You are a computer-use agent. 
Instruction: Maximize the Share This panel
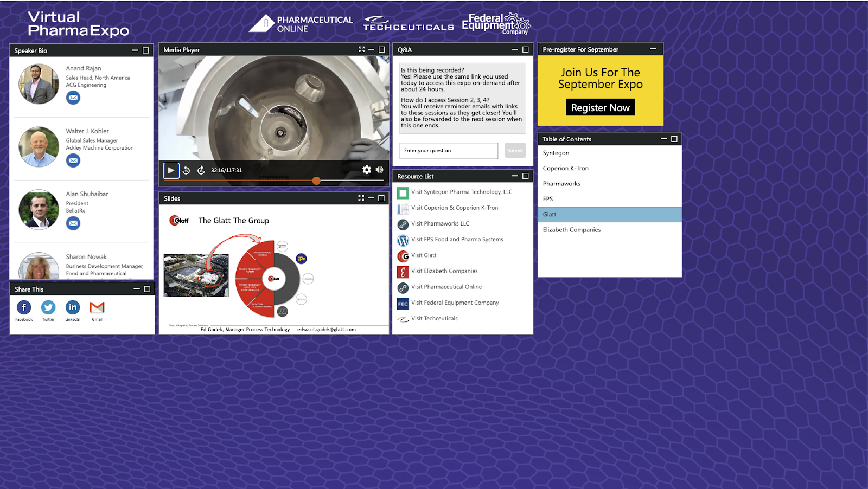pos(147,289)
